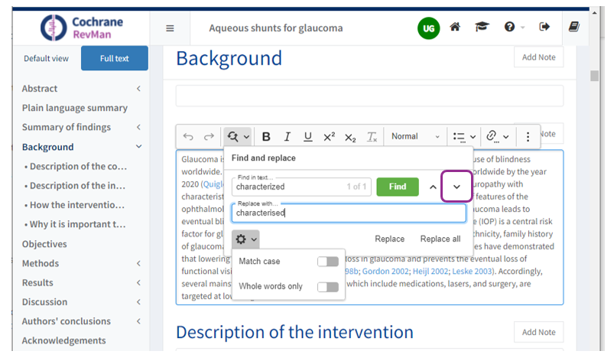
Task: Go to next match with down chevron
Action: click(x=456, y=187)
